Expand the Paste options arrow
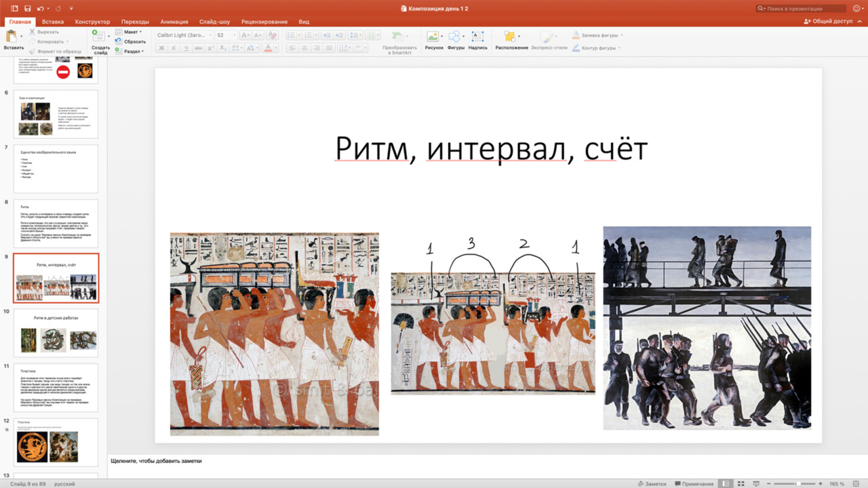This screenshot has width=868, height=488. click(22, 37)
